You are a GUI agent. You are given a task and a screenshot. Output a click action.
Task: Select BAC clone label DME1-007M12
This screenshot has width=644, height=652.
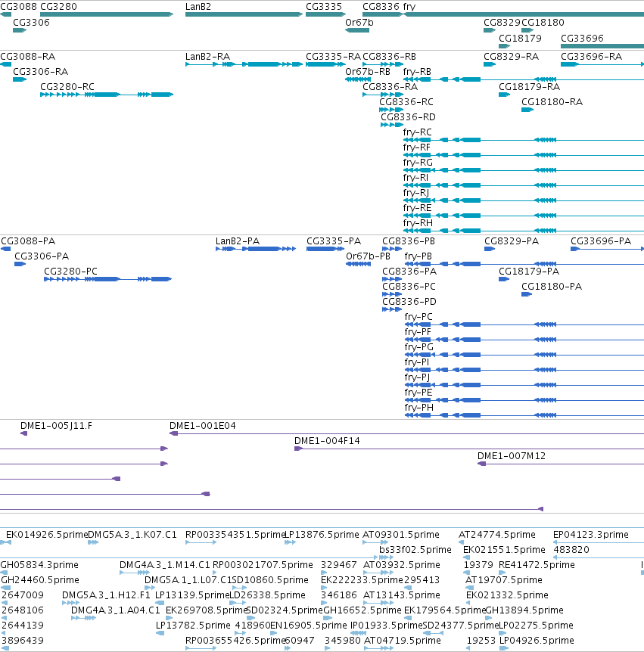tap(512, 456)
